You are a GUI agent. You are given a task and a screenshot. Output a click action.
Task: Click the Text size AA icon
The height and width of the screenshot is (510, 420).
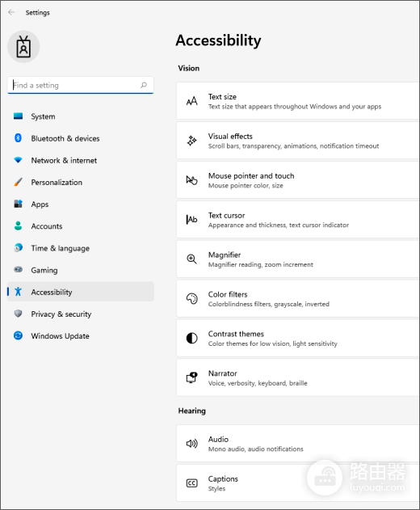(191, 101)
